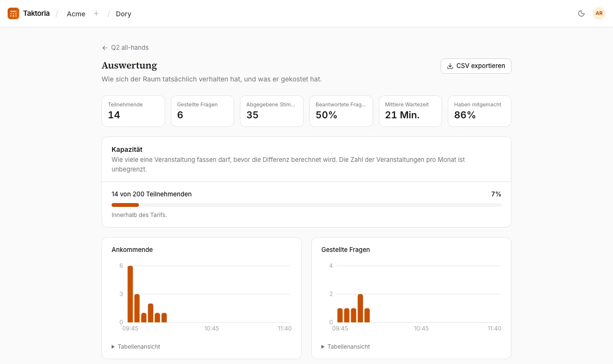Select the Teilnehmende 14 stat card

click(x=133, y=111)
